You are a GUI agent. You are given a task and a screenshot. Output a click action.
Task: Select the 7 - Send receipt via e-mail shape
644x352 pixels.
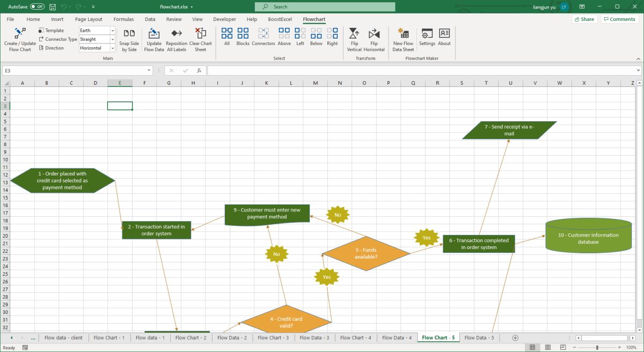click(509, 130)
